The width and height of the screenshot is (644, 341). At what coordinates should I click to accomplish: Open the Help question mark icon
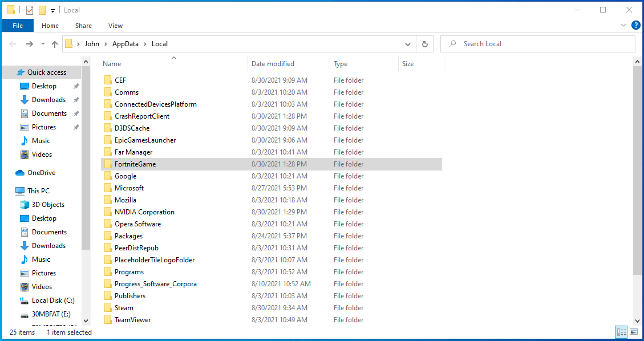click(x=636, y=25)
